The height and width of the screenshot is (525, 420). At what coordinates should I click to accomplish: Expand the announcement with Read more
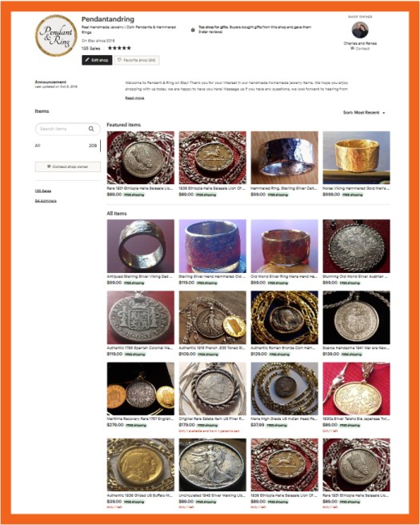coord(134,98)
